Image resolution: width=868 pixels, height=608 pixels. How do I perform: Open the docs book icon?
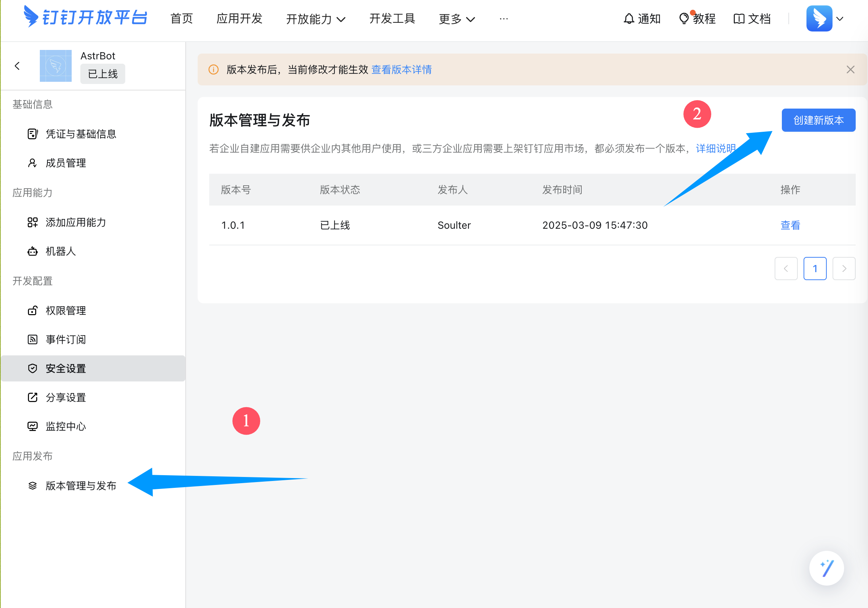click(739, 18)
